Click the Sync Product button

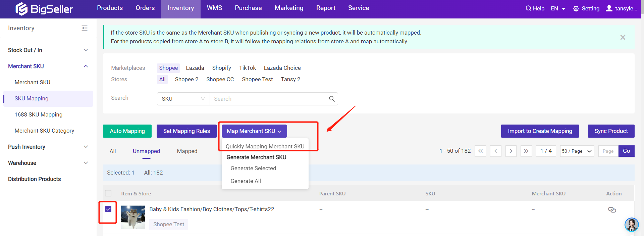[611, 131]
